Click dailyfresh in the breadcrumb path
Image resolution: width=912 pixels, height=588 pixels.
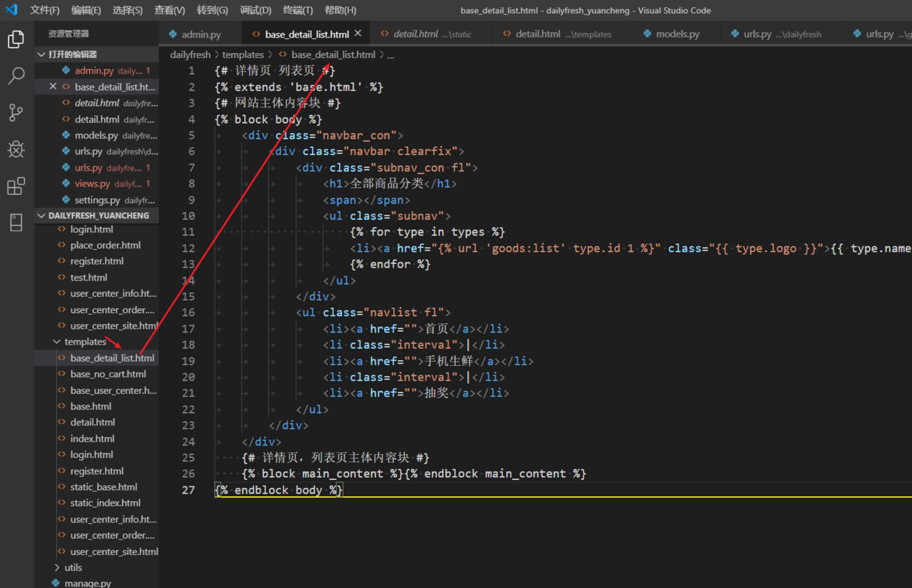[x=190, y=54]
